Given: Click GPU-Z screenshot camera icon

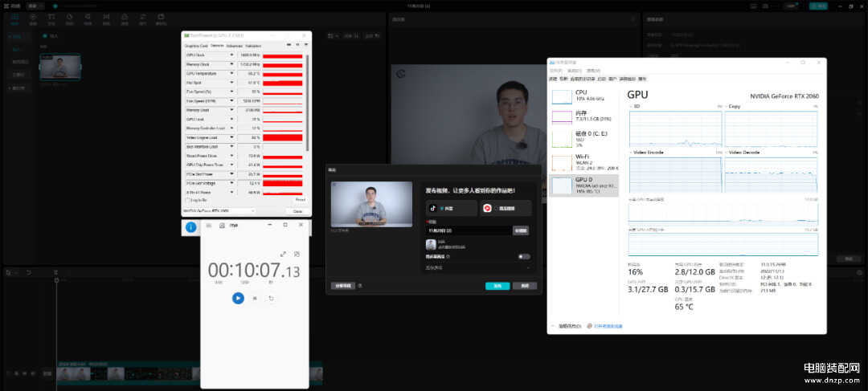Looking at the screenshot, I should [x=289, y=45].
